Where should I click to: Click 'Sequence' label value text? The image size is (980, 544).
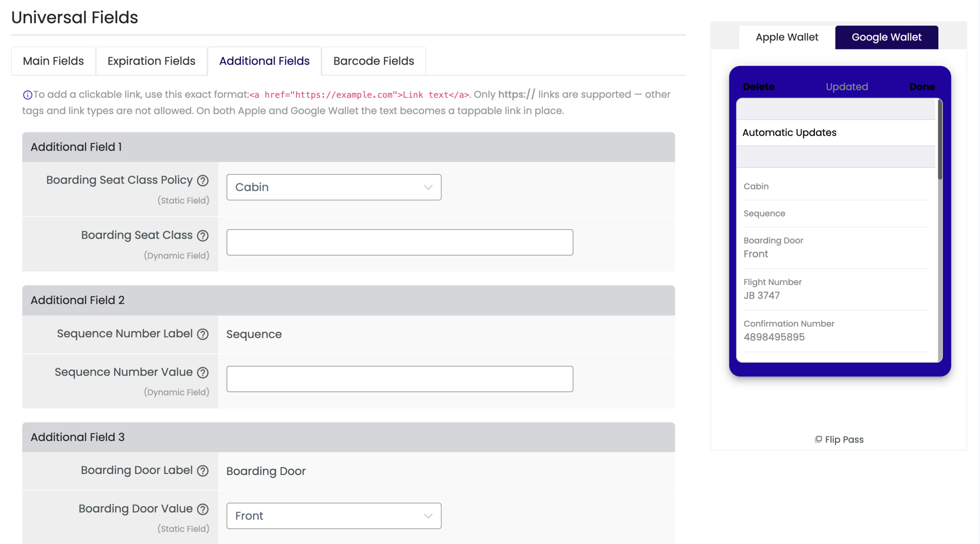254,334
